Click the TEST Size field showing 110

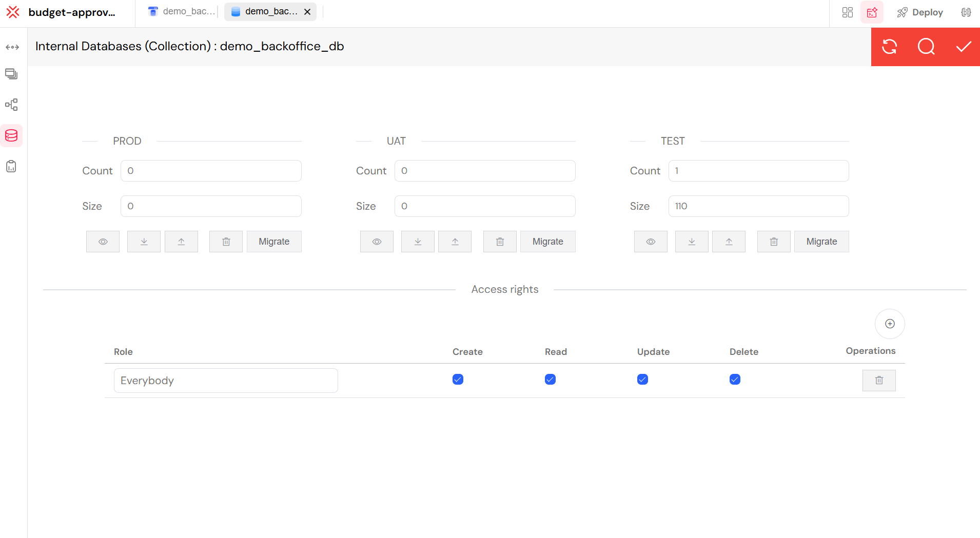click(759, 206)
